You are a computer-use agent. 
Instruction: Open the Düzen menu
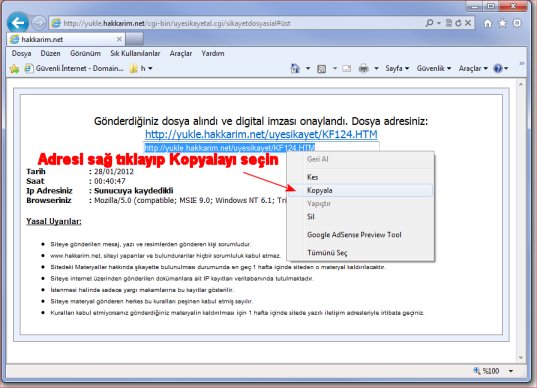tap(50, 53)
